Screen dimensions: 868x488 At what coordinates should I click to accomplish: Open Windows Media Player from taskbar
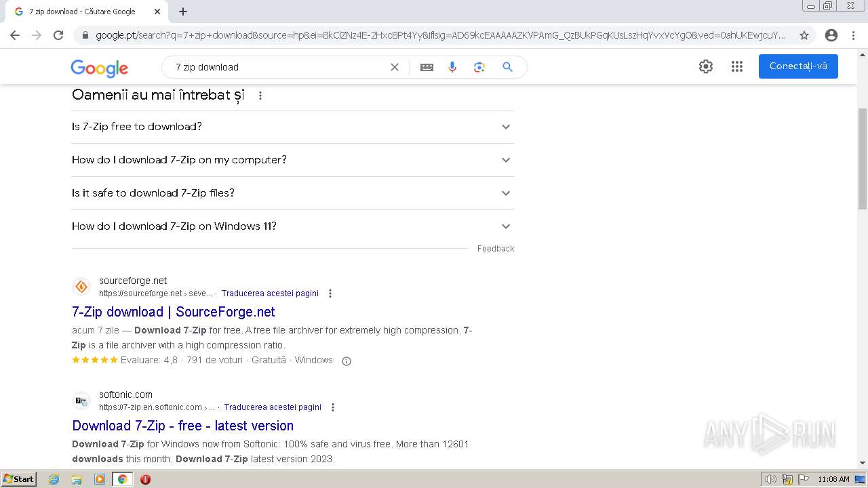pyautogui.click(x=100, y=479)
